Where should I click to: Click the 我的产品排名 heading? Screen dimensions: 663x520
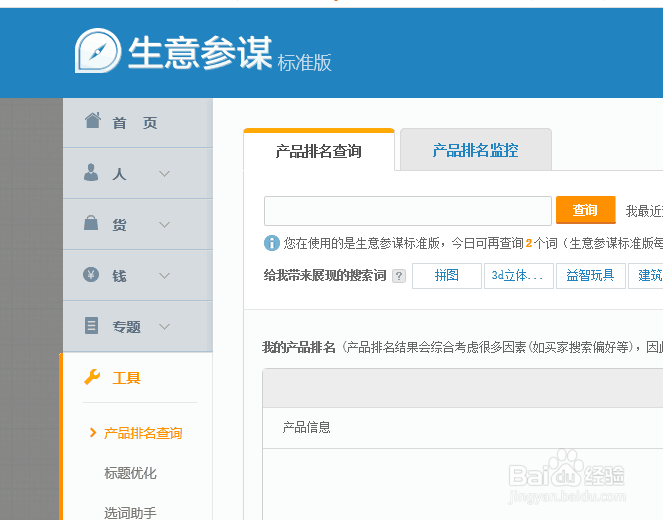299,348
